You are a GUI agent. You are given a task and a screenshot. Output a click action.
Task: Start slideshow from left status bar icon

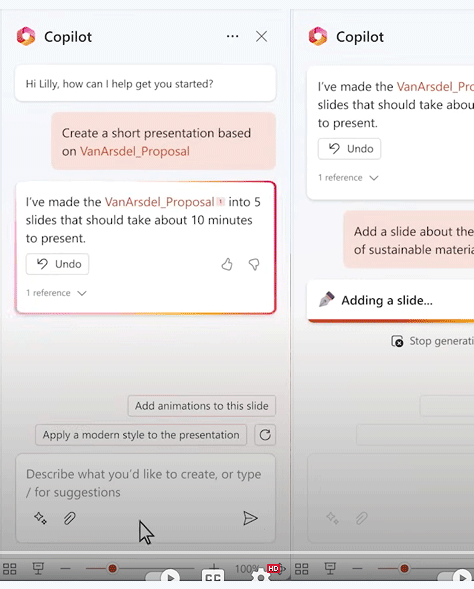tap(38, 569)
